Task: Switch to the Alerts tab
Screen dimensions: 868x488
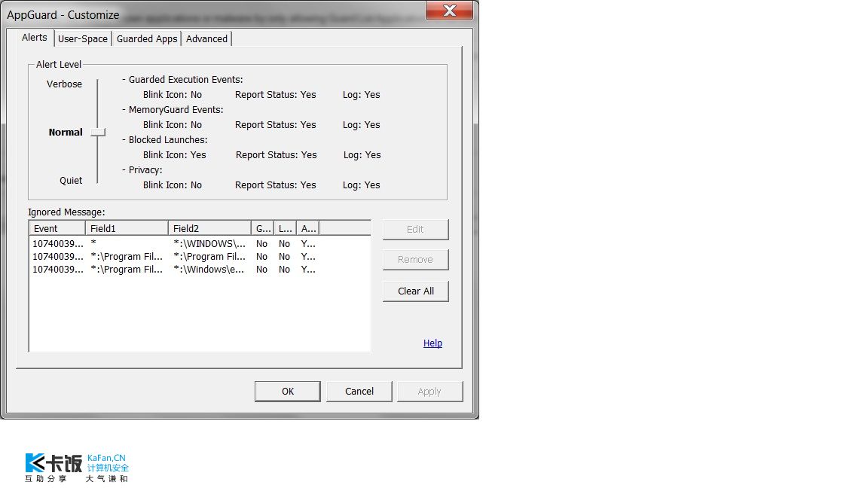Action: pyautogui.click(x=35, y=38)
